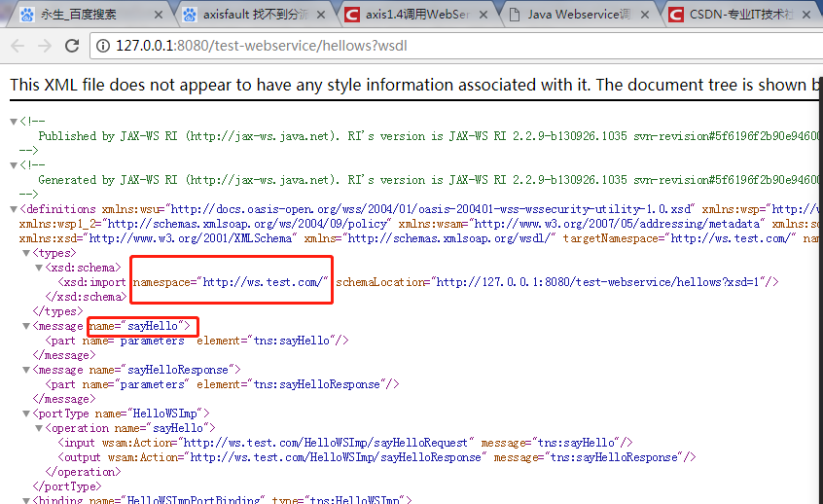Click Baidu favicon on axisfault tab
823x504 pixels.
point(190,15)
